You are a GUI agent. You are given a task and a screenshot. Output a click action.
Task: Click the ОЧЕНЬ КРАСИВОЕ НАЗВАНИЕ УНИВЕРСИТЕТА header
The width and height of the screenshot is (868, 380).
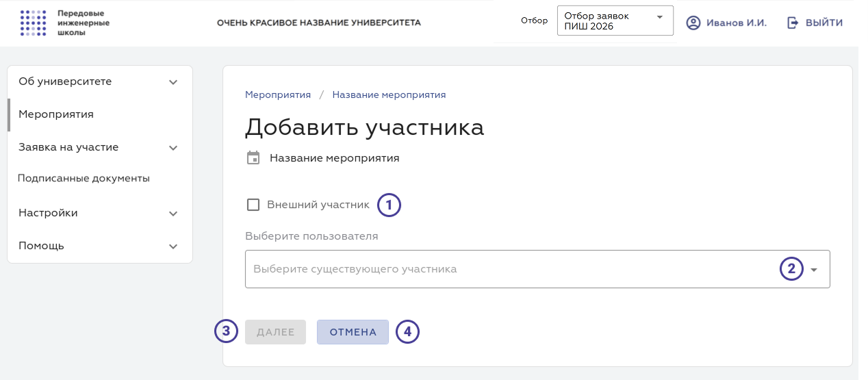click(x=319, y=23)
